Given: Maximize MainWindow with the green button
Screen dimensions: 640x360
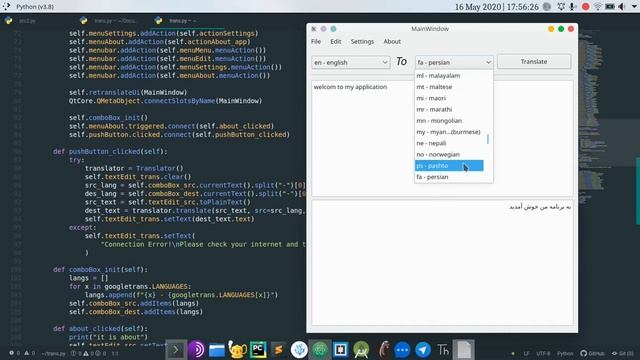Looking at the screenshot, I should [561, 29].
